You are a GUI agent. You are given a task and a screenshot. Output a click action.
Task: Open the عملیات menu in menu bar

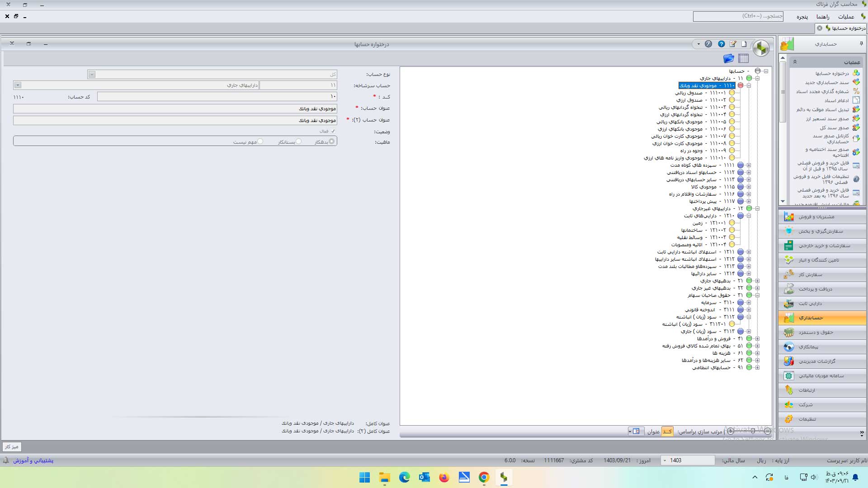(846, 17)
